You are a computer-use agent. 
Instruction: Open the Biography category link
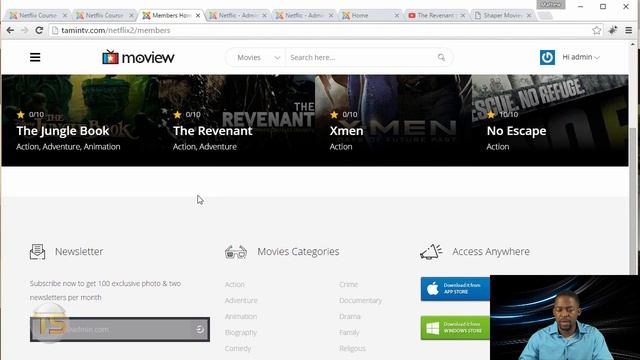click(x=241, y=333)
